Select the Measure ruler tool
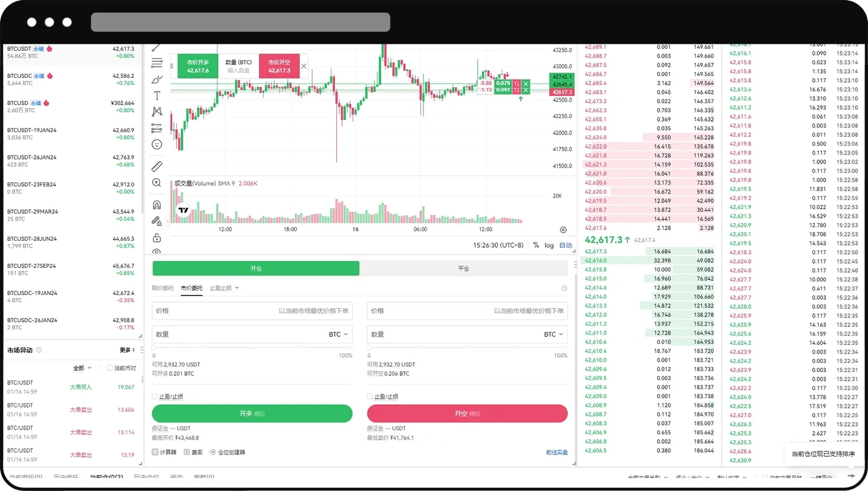Screen dimensions: 868x491 pos(156,166)
